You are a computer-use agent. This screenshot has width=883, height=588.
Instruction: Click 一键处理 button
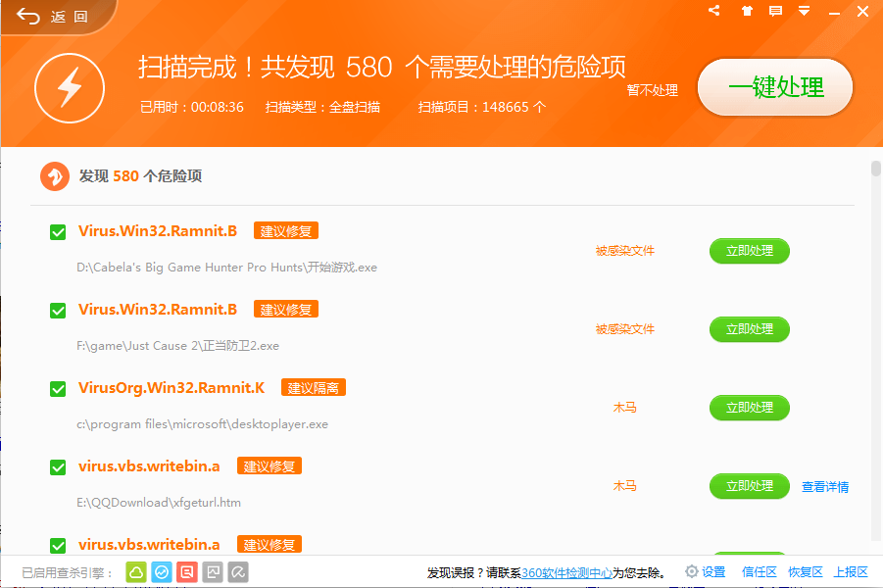coord(775,87)
